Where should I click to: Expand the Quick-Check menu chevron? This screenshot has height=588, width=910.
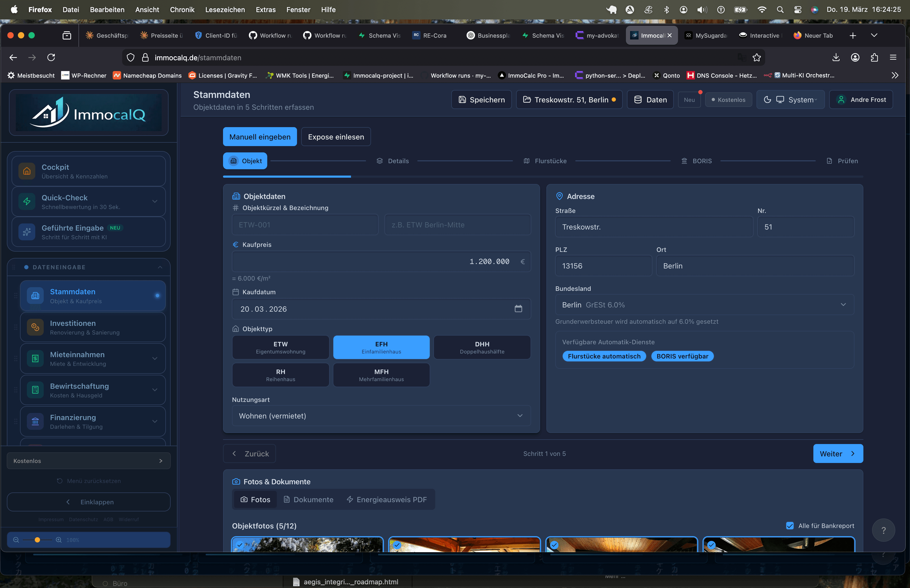coord(155,201)
